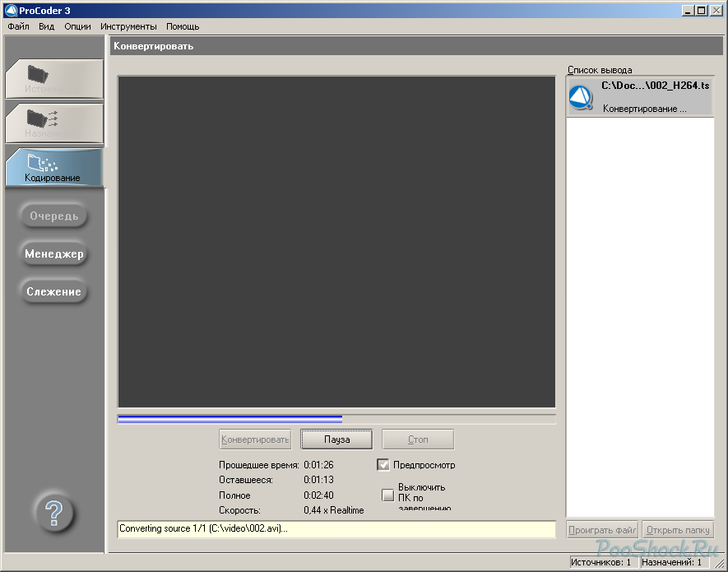Click the blue conversion progress bar
The width and height of the screenshot is (728, 572).
coord(336,419)
